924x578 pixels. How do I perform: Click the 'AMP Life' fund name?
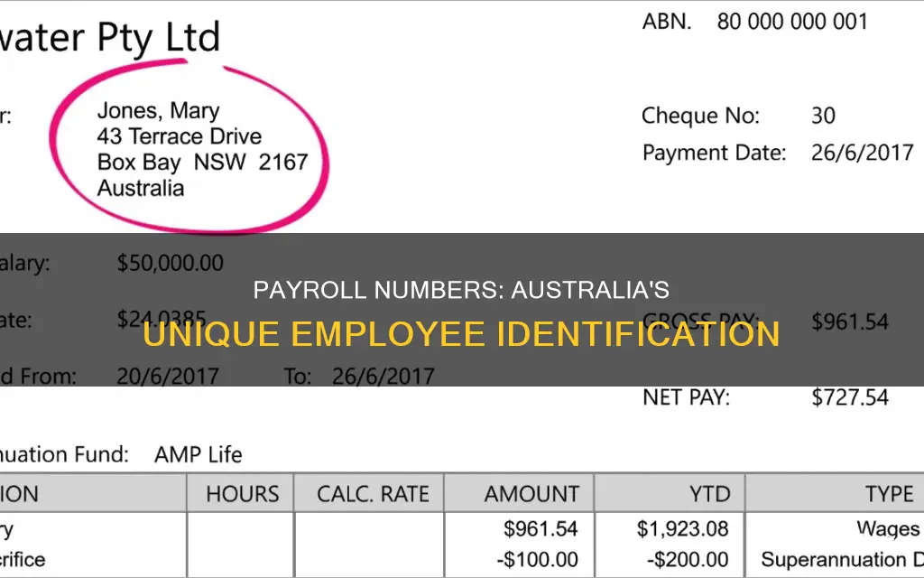click(x=198, y=455)
